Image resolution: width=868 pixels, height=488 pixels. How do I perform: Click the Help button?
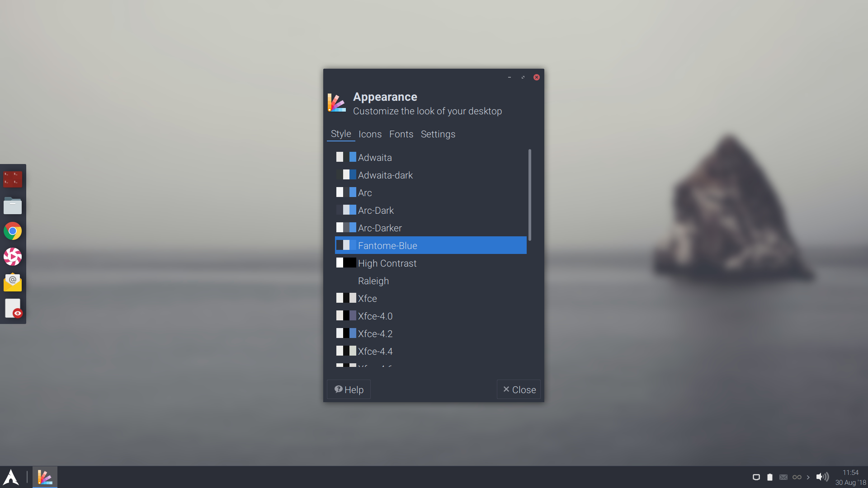349,389
